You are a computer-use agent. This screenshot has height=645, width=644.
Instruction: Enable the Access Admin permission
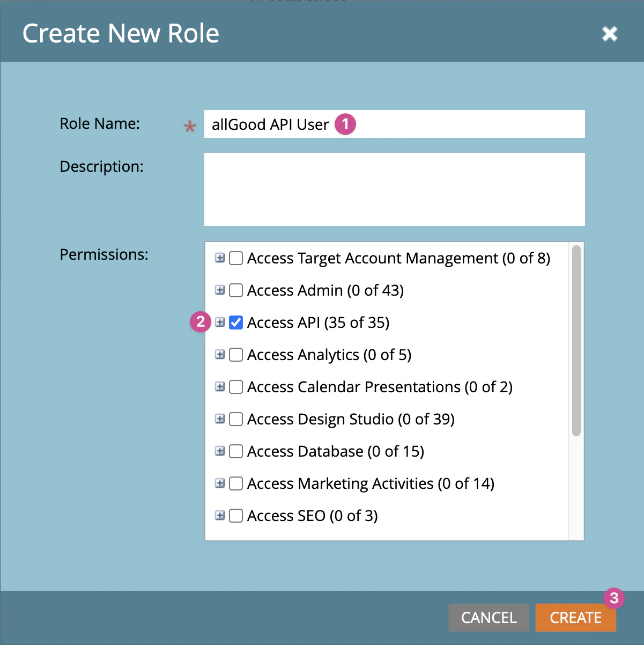(236, 290)
